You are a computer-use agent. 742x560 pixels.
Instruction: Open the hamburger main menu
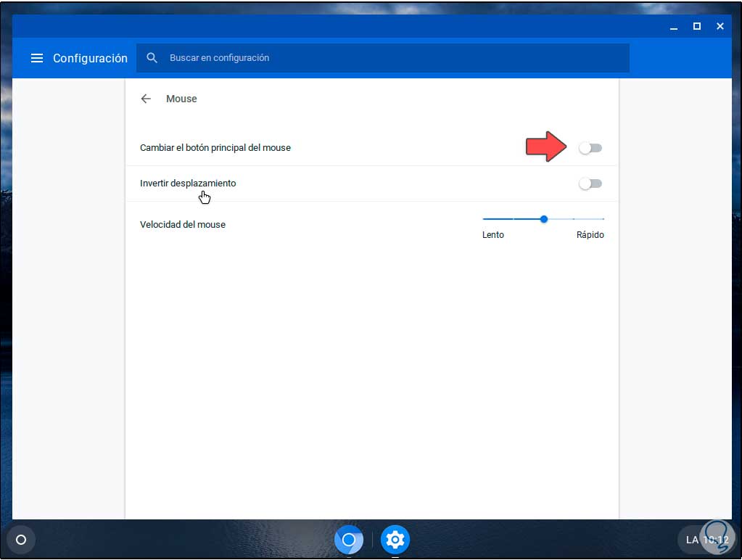pos(37,58)
